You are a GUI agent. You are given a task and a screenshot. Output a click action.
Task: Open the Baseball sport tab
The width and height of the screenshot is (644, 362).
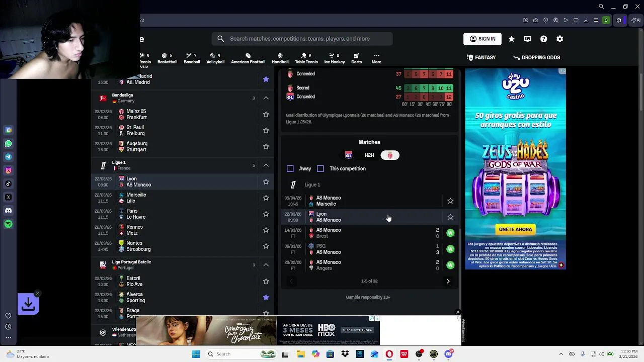click(192, 58)
